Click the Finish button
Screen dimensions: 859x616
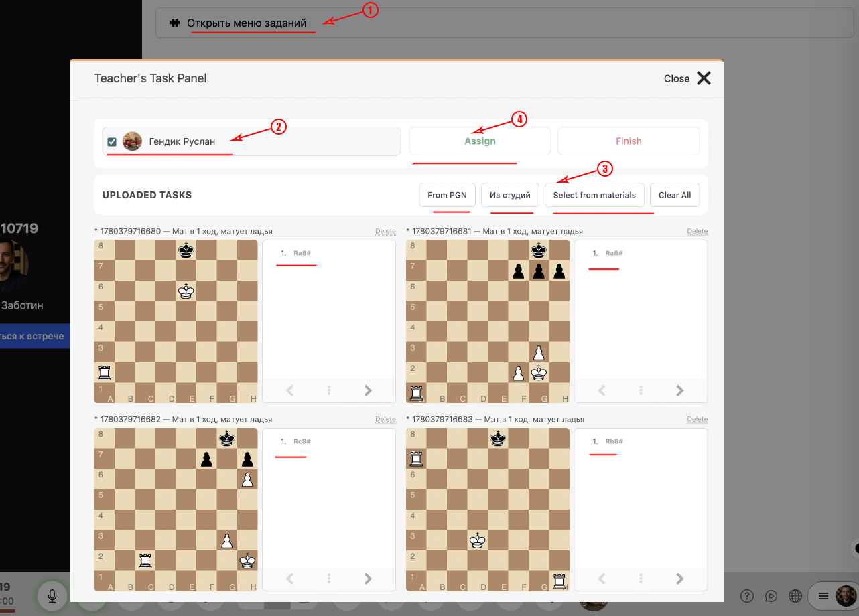(629, 141)
